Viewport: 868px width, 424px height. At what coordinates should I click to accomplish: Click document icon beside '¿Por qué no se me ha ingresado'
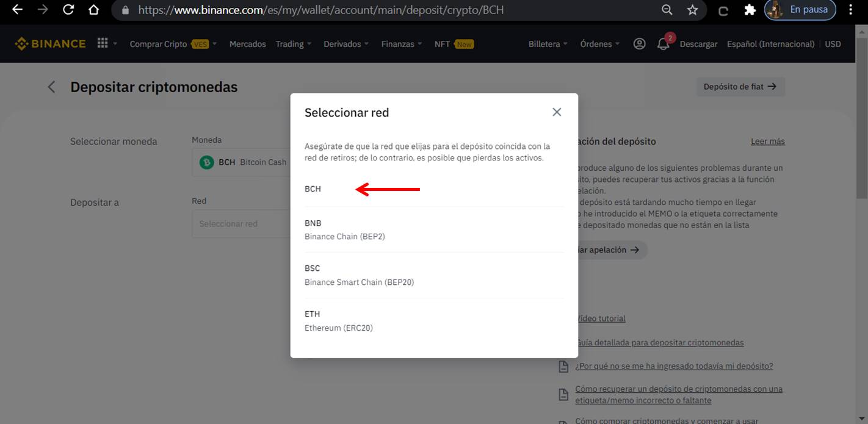[564, 367]
